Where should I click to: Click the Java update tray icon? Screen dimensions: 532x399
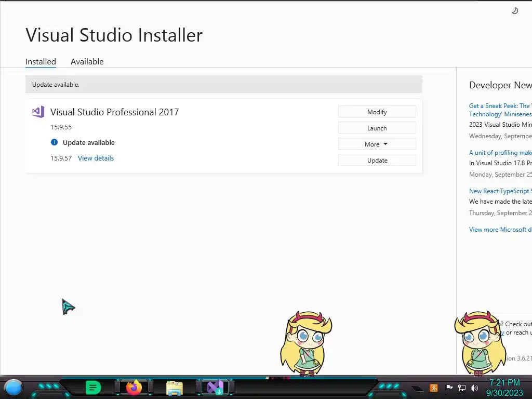click(x=434, y=388)
